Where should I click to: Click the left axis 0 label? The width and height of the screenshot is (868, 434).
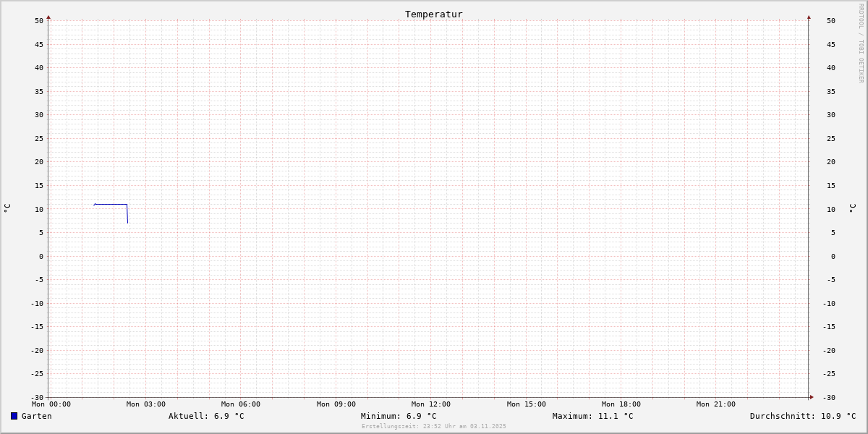41,256
